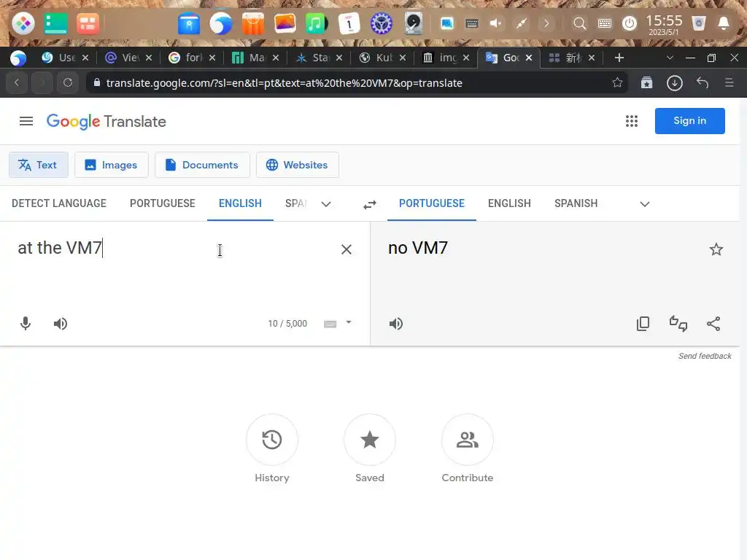
Task: Swap source and target languages
Action: coord(370,204)
